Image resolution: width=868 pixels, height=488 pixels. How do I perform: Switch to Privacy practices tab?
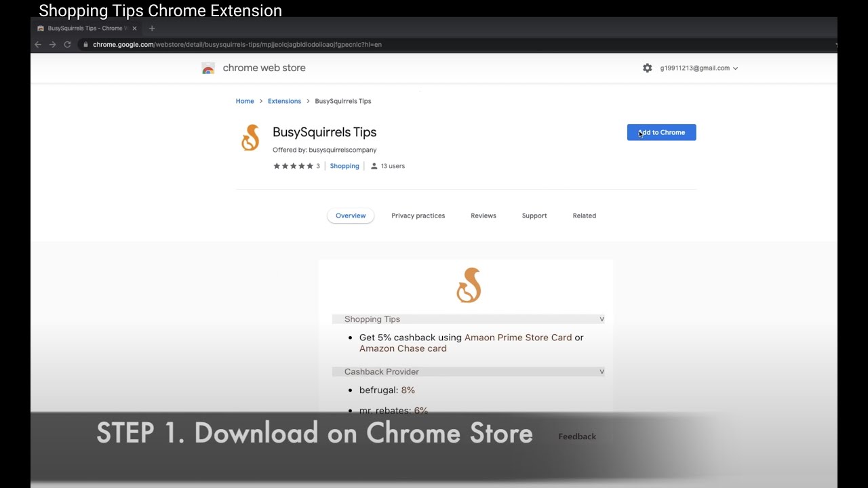[418, 216]
